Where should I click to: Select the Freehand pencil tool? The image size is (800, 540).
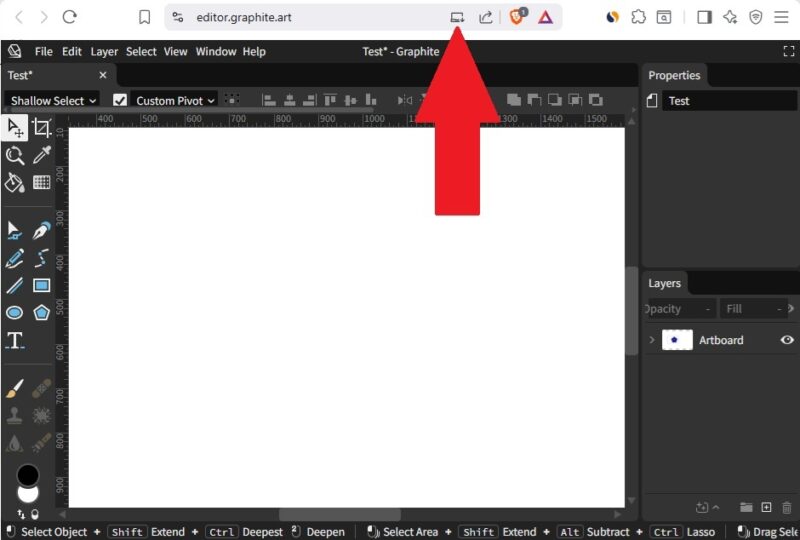click(15, 258)
